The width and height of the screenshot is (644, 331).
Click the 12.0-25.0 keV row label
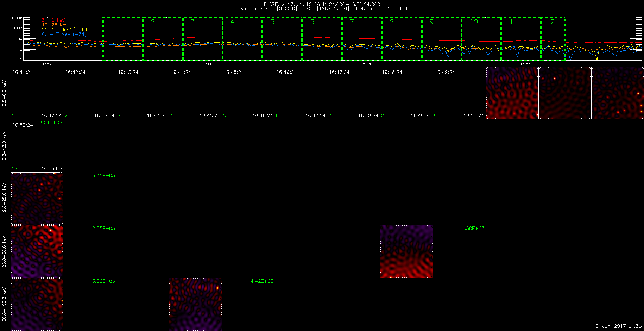pyautogui.click(x=4, y=199)
